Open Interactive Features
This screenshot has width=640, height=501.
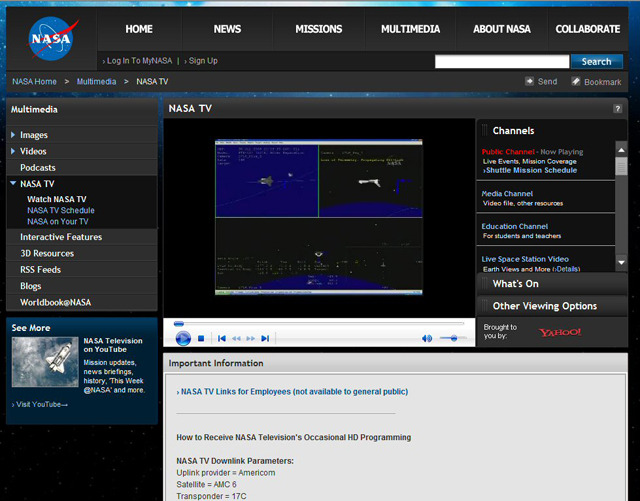[x=61, y=237]
